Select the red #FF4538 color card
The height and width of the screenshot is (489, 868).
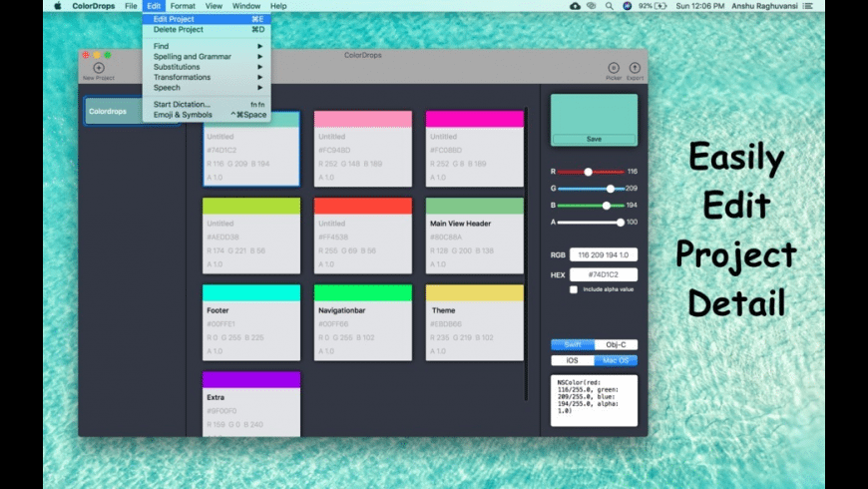click(363, 236)
